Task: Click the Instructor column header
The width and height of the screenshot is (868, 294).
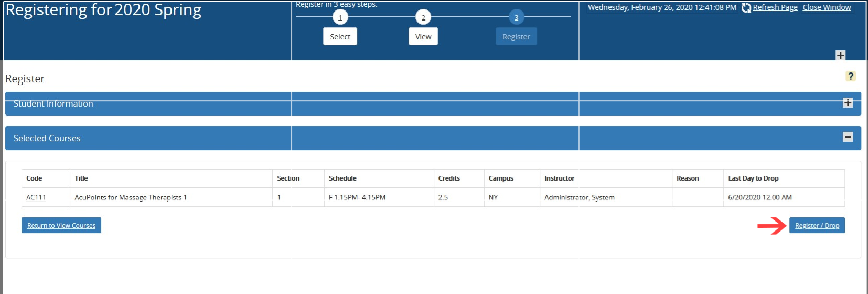Action: [559, 178]
